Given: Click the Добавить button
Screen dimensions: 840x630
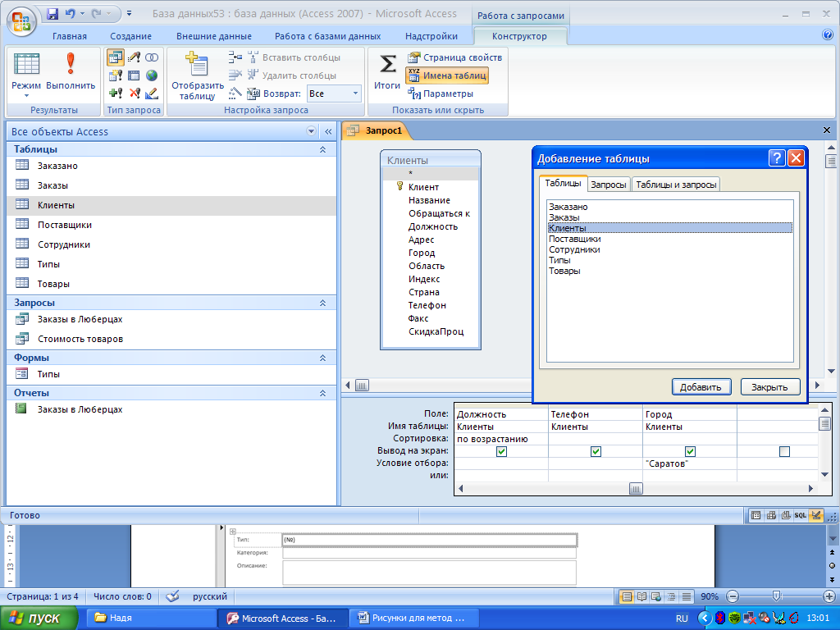Looking at the screenshot, I should pos(701,387).
